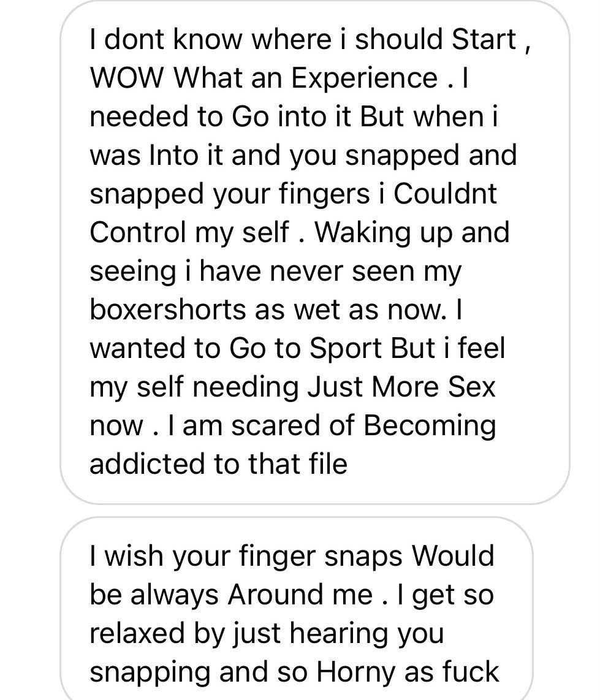Tap the words "Waking up and"
This screenshot has height=700, width=600.
[413, 233]
